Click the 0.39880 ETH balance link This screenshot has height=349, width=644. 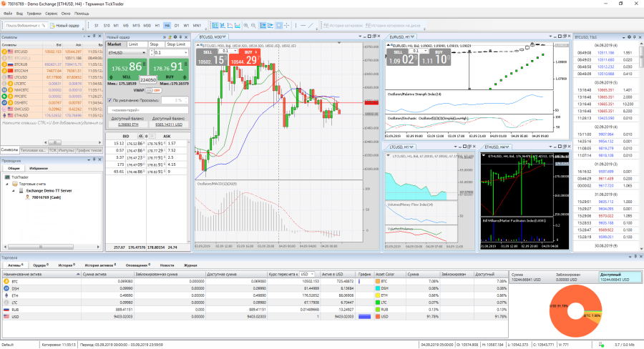click(128, 124)
